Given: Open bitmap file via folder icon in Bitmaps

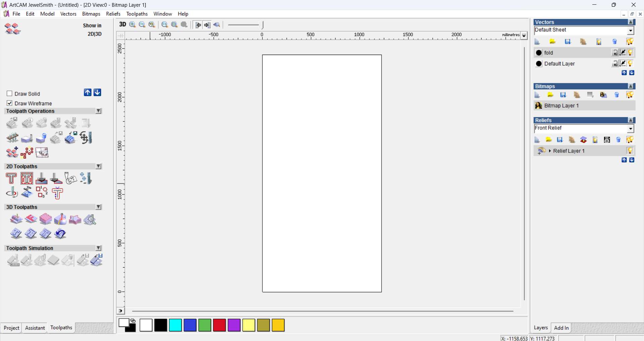Looking at the screenshot, I should [550, 95].
